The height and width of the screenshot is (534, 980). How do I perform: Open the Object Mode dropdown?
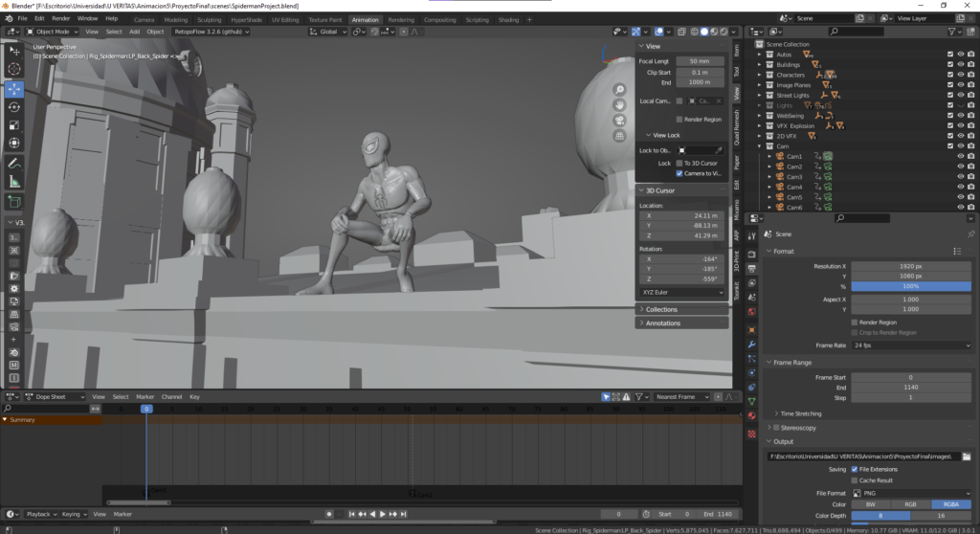[52, 32]
